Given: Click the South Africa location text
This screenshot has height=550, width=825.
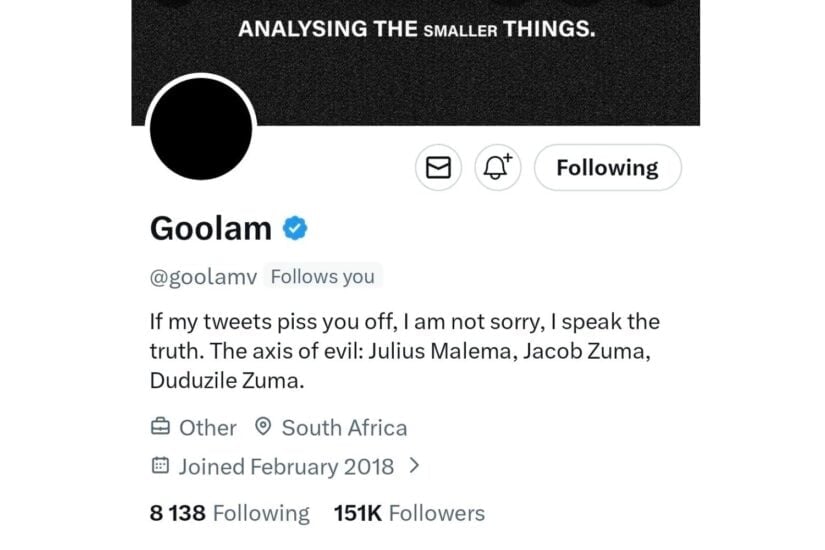Looking at the screenshot, I should pos(344,428).
